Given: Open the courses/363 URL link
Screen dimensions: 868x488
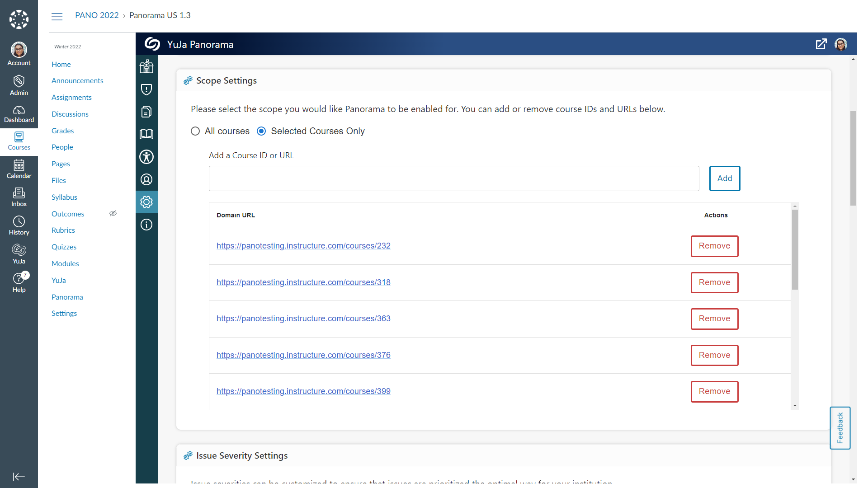Looking at the screenshot, I should click(x=303, y=319).
